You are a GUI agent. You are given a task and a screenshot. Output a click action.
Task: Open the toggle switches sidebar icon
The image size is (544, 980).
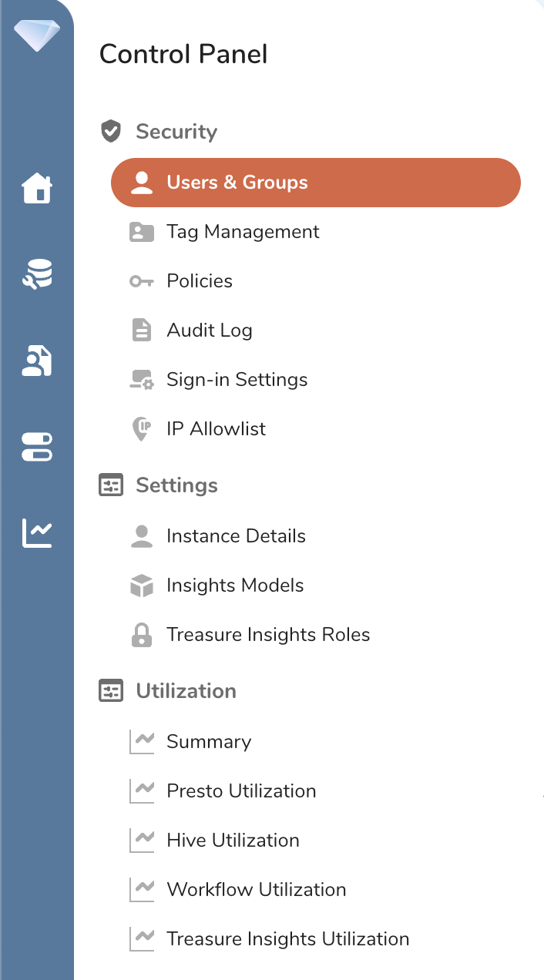[37, 447]
